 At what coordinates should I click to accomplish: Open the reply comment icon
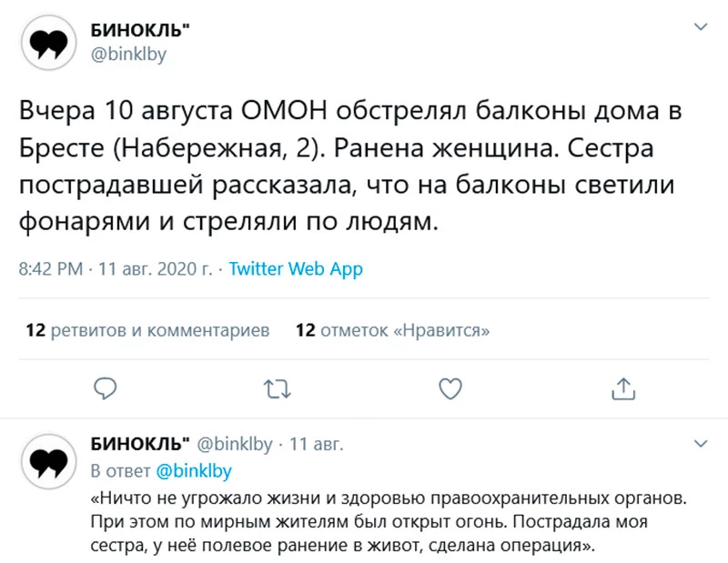click(x=106, y=389)
